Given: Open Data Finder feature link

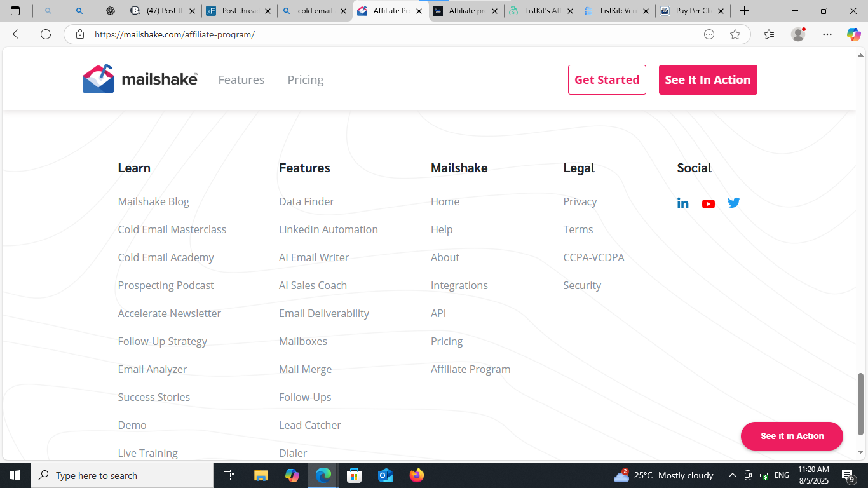Looking at the screenshot, I should coord(306,201).
